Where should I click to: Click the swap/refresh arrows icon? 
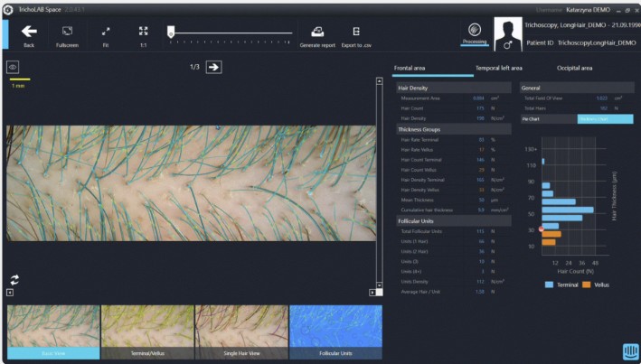(14, 279)
